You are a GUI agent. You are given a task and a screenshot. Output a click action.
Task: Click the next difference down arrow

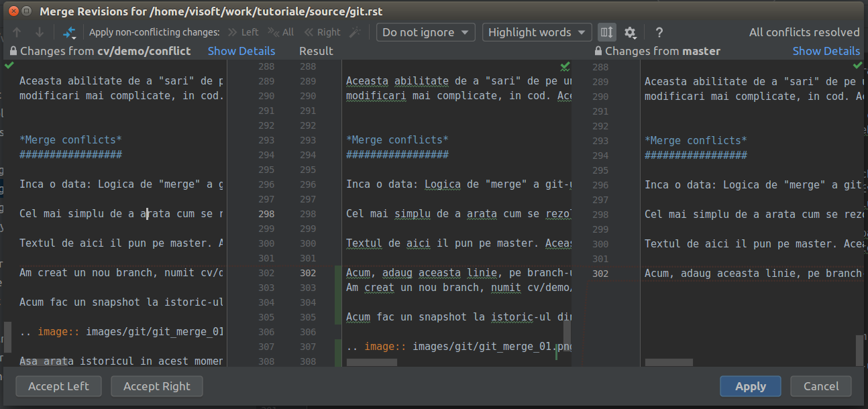click(x=40, y=32)
